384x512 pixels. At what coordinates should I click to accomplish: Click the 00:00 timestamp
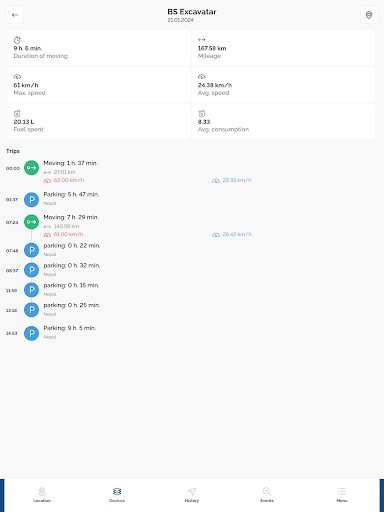click(x=13, y=169)
